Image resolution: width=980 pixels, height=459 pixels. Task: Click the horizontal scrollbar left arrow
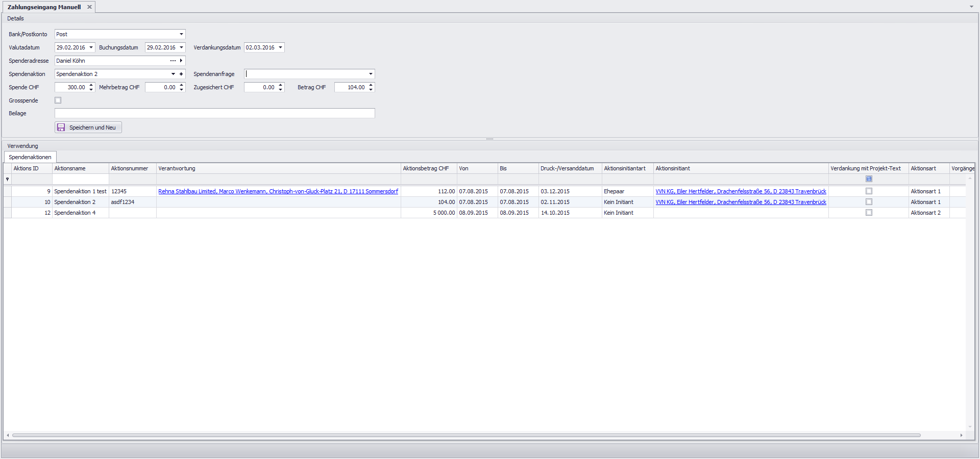point(8,436)
